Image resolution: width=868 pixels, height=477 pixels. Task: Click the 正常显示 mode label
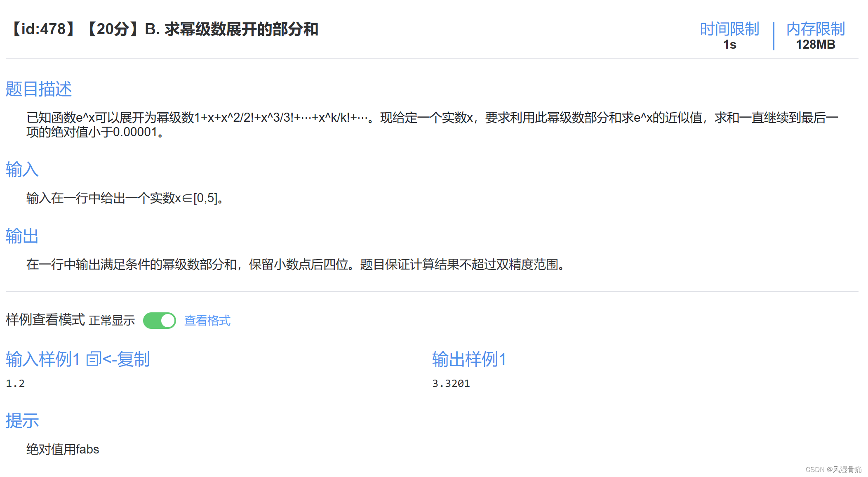pyautogui.click(x=112, y=321)
